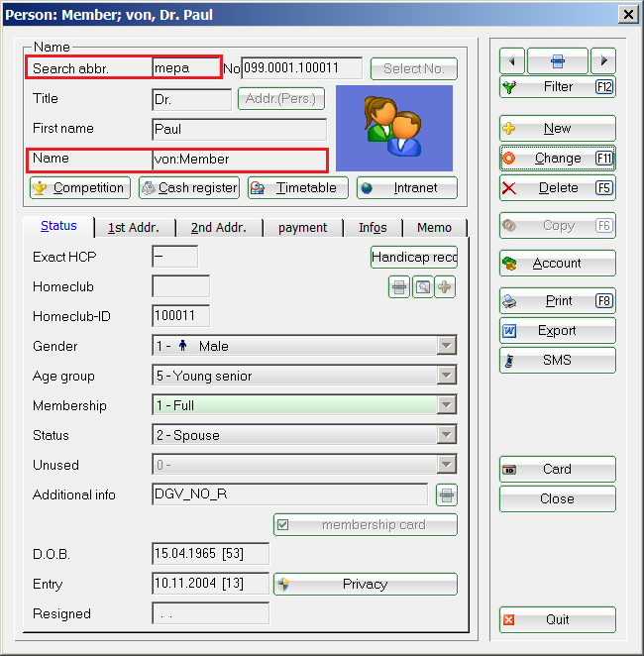Click the Select No. button
This screenshot has width=644, height=656.
click(414, 68)
